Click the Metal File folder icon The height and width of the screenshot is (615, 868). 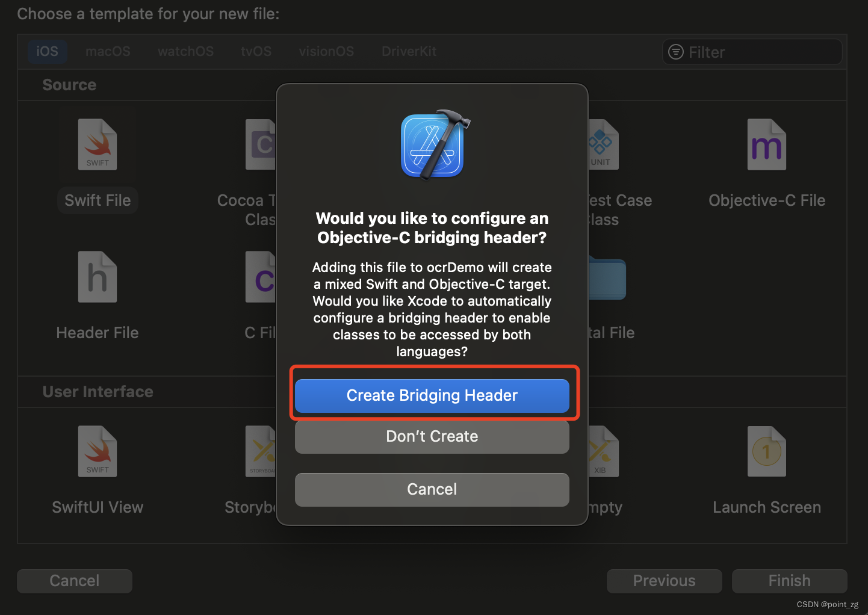tap(607, 278)
